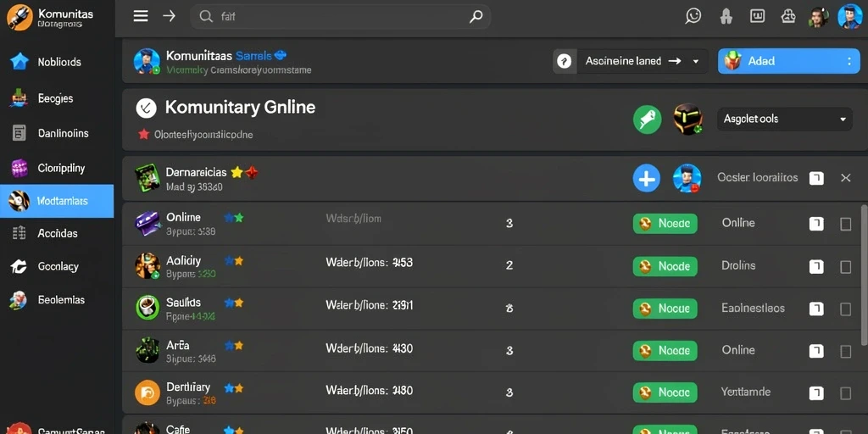Click the Nocue button in Saulids row
Image resolution: width=868 pixels, height=434 pixels.
click(x=665, y=309)
